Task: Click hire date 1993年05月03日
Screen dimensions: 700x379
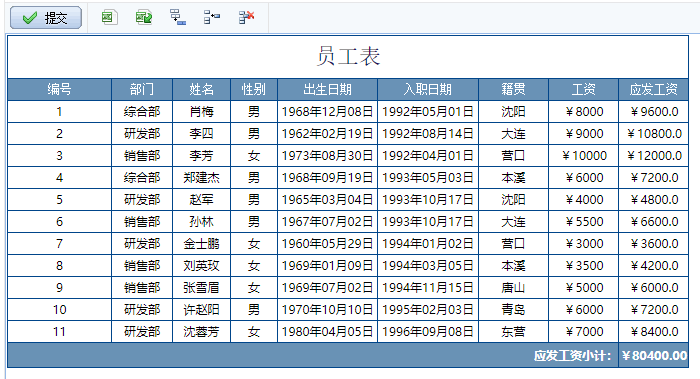Action: (428, 178)
